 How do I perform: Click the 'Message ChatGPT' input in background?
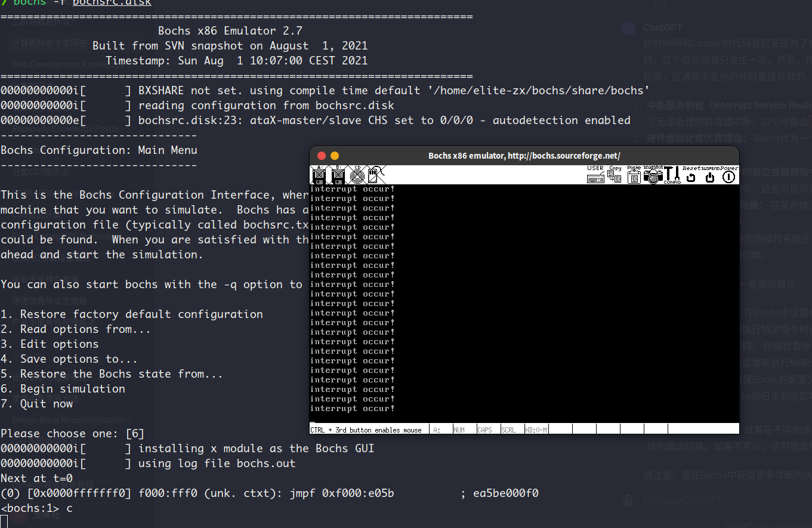tap(685, 500)
